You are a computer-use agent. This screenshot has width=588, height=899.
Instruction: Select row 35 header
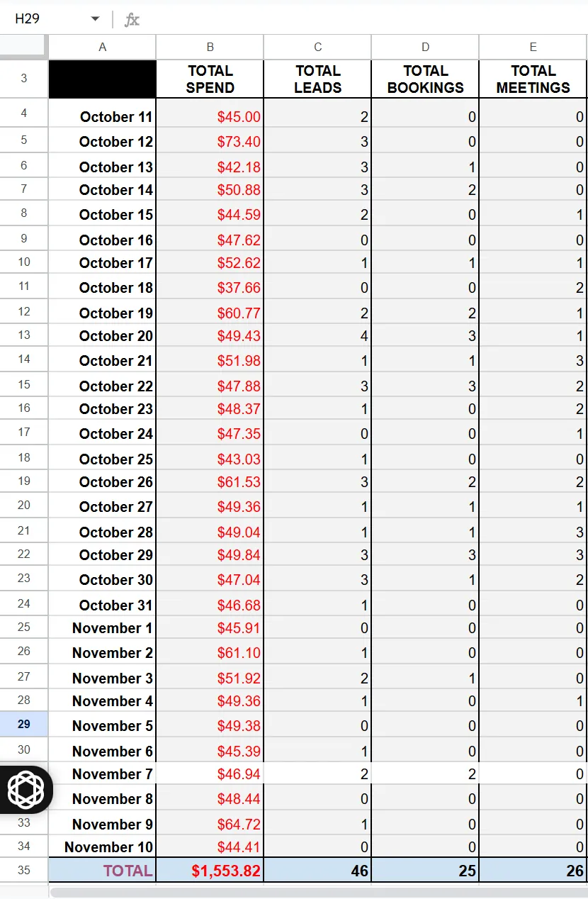point(24,870)
